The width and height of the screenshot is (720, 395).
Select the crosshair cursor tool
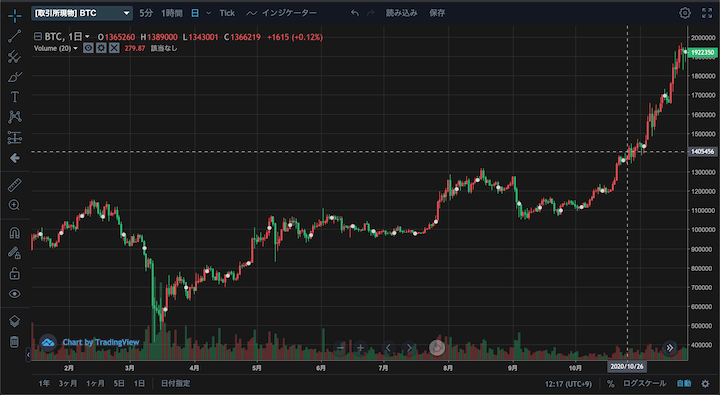pyautogui.click(x=15, y=16)
